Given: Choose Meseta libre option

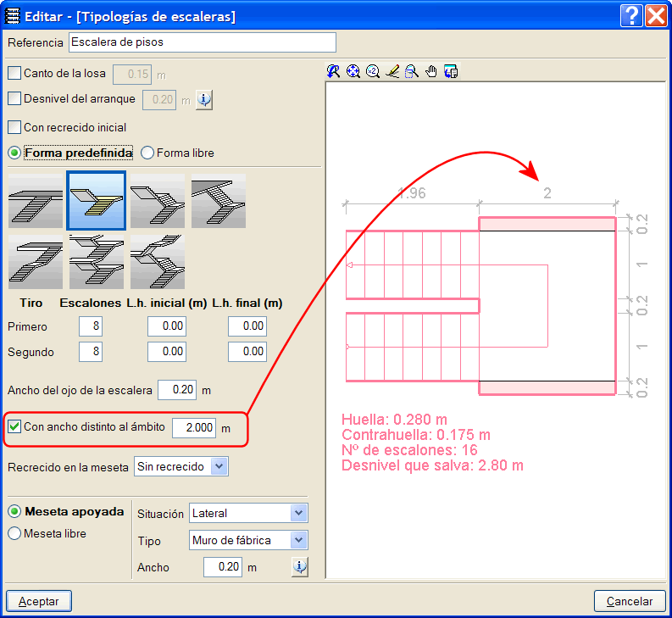Looking at the screenshot, I should click(14, 533).
